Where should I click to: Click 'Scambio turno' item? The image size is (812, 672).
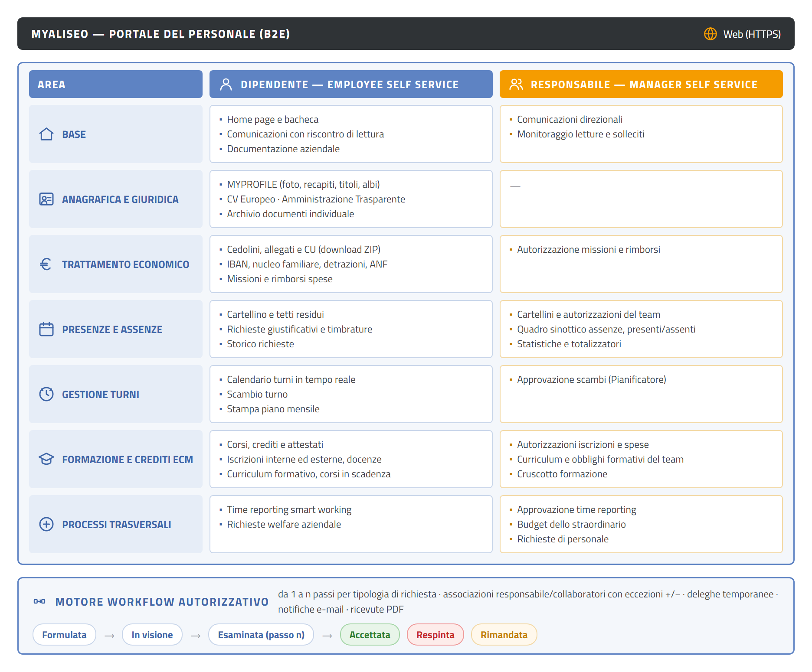pyautogui.click(x=257, y=394)
